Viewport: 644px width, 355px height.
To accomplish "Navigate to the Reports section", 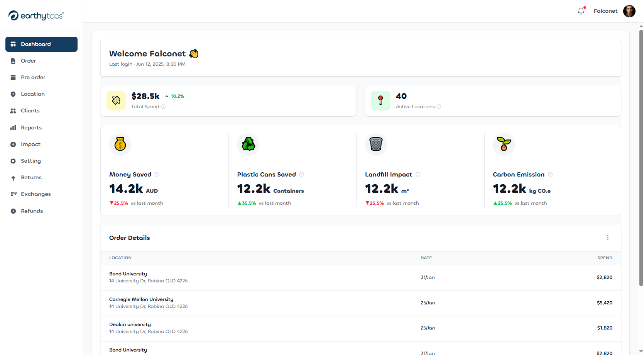I will [x=31, y=127].
